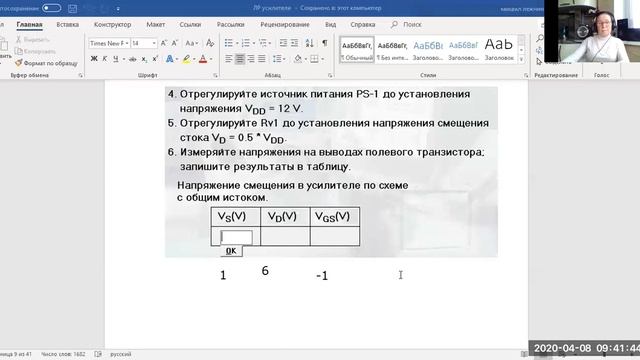
Task: Open the Конструктор ribbon tab
Action: pyautogui.click(x=112, y=24)
